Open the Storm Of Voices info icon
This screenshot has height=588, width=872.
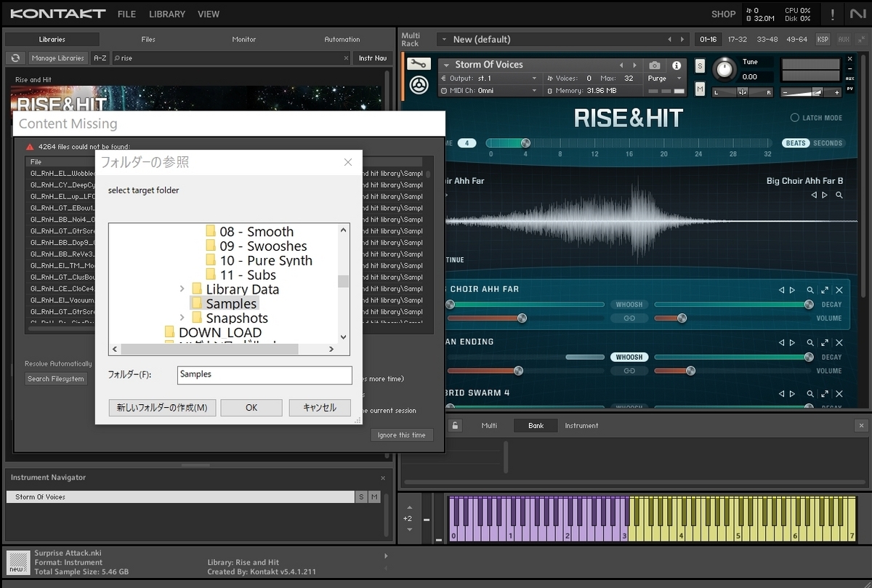point(676,65)
